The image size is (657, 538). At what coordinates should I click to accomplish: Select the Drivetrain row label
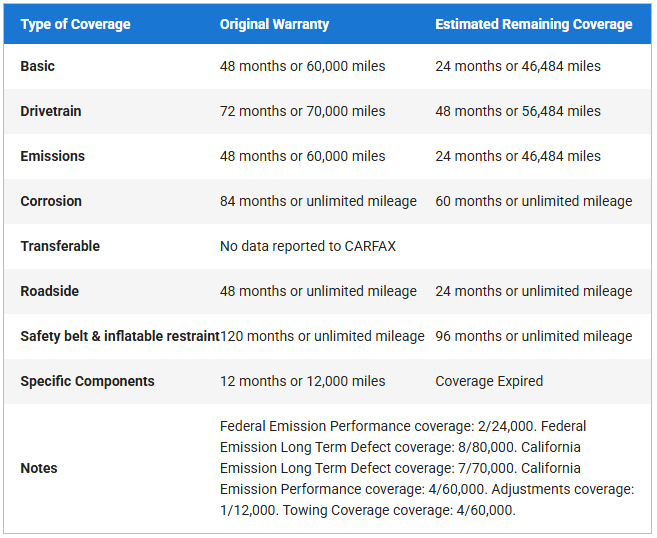(x=51, y=111)
